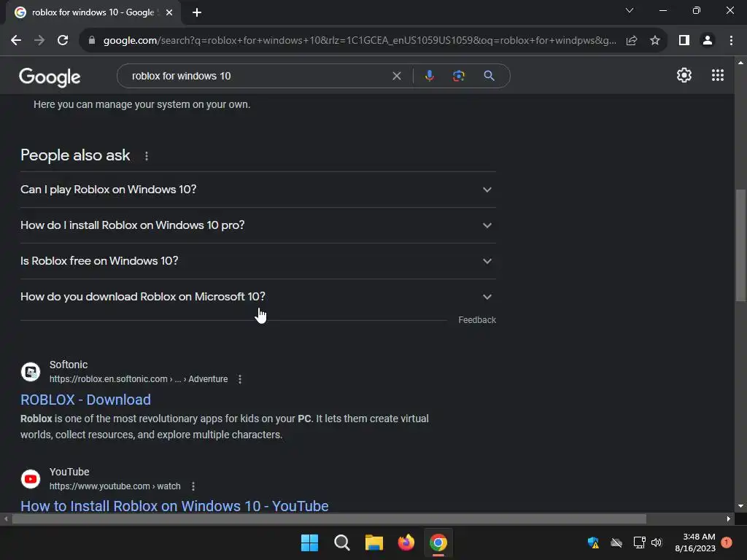Click Softonic site name

tap(69, 365)
